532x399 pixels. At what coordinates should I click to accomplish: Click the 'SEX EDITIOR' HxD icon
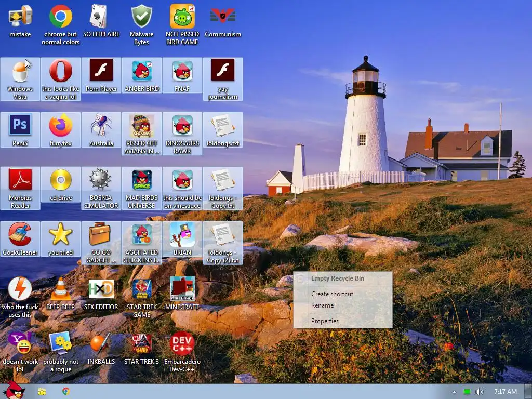101,294
